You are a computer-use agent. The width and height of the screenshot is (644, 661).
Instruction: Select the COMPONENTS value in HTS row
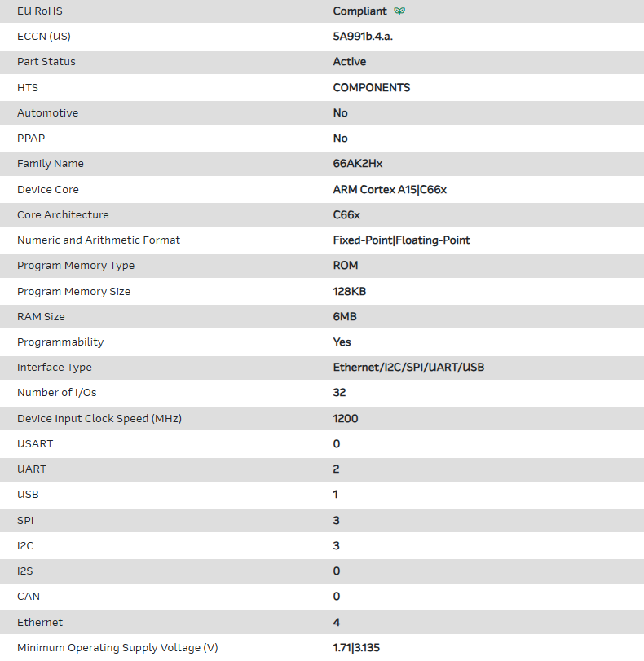click(x=372, y=87)
